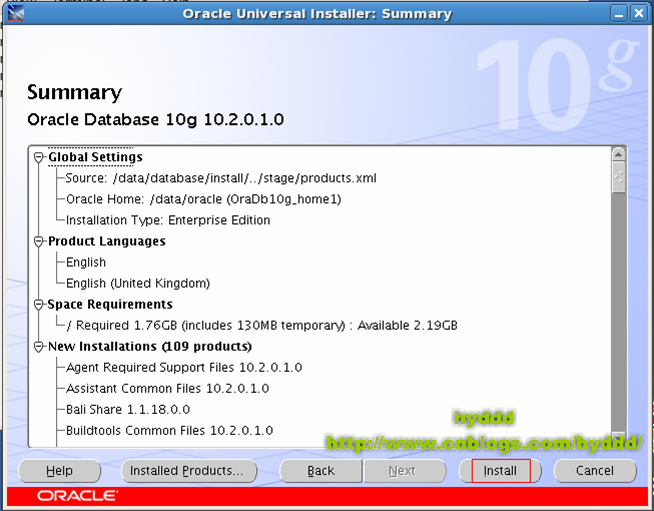Viewport: 654px width, 511px height.
Task: Select the Oracle Home /data/oracle row
Action: click(x=204, y=199)
